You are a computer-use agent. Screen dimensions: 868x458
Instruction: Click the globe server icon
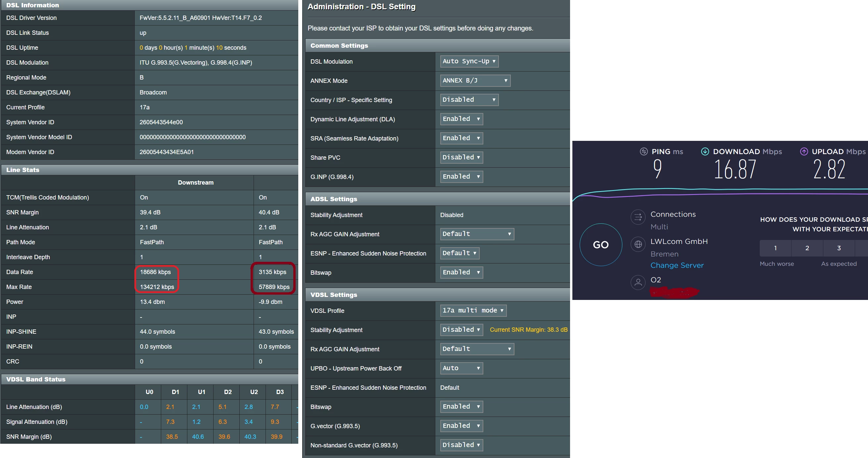pos(638,244)
